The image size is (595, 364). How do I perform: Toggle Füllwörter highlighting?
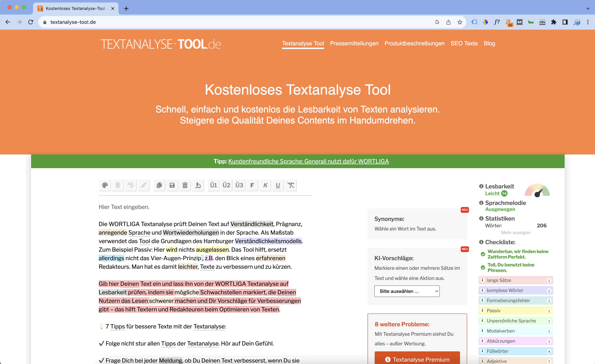coord(516,351)
